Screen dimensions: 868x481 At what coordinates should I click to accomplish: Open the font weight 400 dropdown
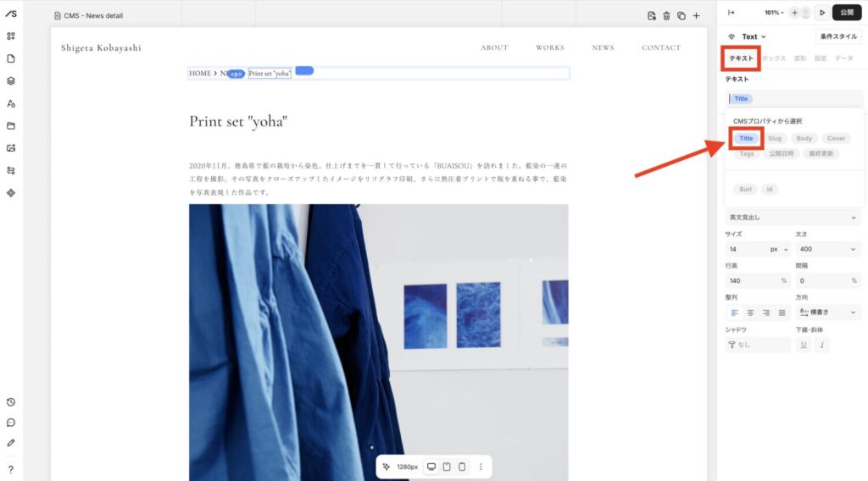pyautogui.click(x=828, y=249)
